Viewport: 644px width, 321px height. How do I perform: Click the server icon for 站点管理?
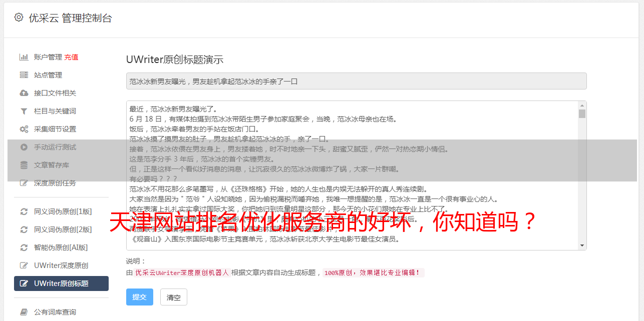click(x=24, y=75)
